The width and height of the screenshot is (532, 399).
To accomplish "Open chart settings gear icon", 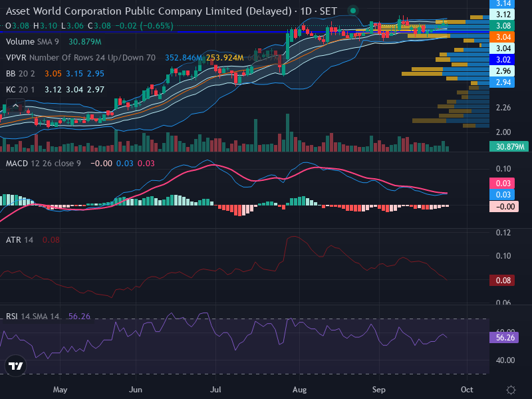I will click(511, 390).
